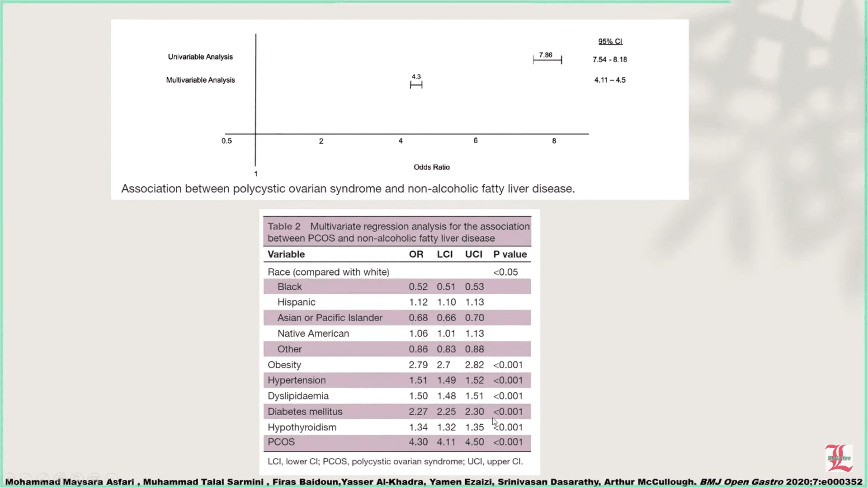This screenshot has height=488, width=868.
Task: Click the figure caption about polycystic ovarian syndrome
Action: tap(348, 189)
